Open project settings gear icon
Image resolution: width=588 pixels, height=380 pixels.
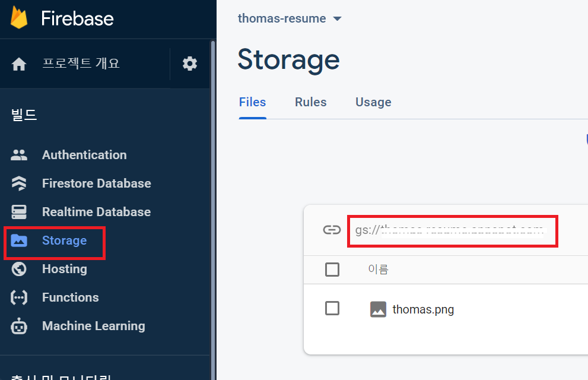(190, 64)
